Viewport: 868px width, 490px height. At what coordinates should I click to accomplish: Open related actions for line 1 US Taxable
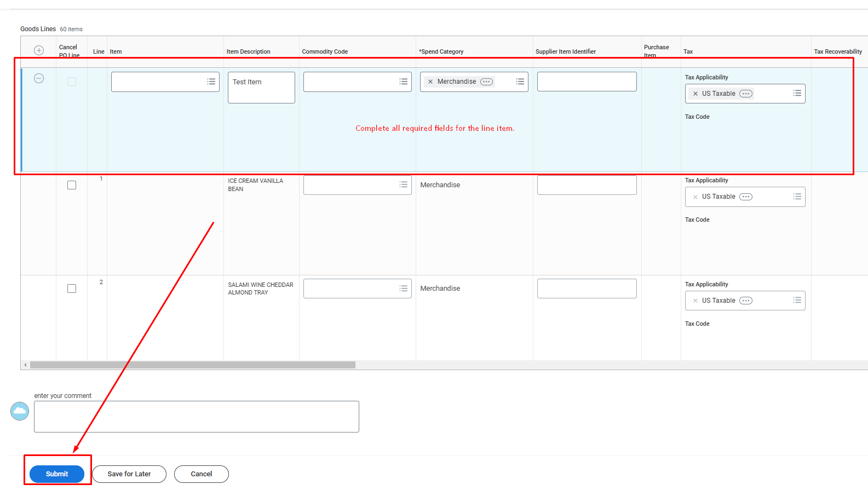(x=746, y=197)
